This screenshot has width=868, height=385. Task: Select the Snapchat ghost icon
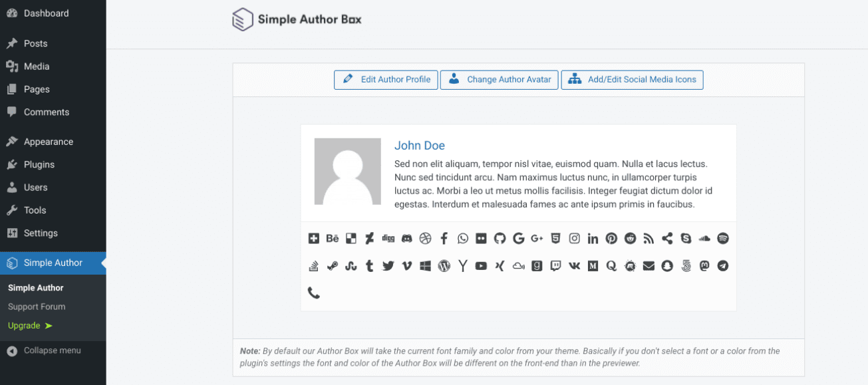[x=667, y=265]
